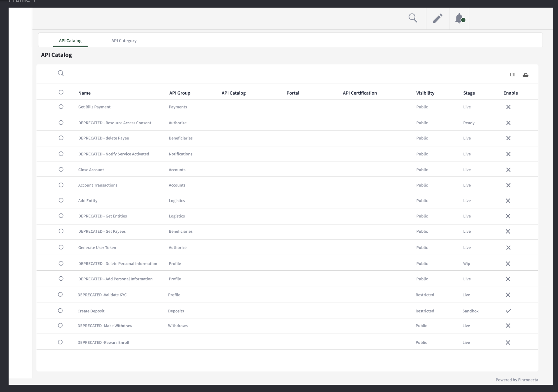Select radio for Close Account row
The height and width of the screenshot is (392, 558).
[61, 169]
